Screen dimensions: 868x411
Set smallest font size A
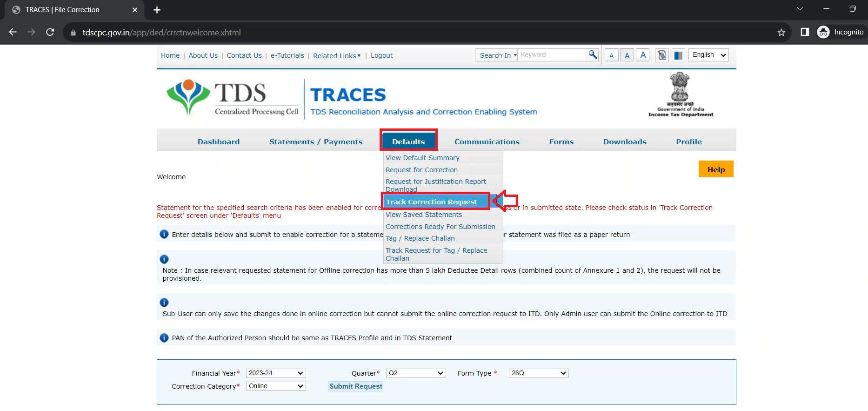click(x=611, y=55)
